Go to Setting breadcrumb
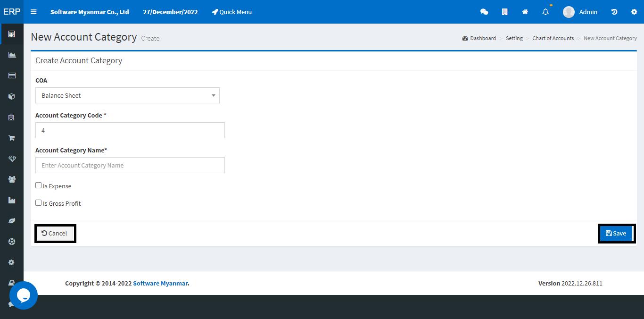The image size is (644, 319). pos(514,38)
